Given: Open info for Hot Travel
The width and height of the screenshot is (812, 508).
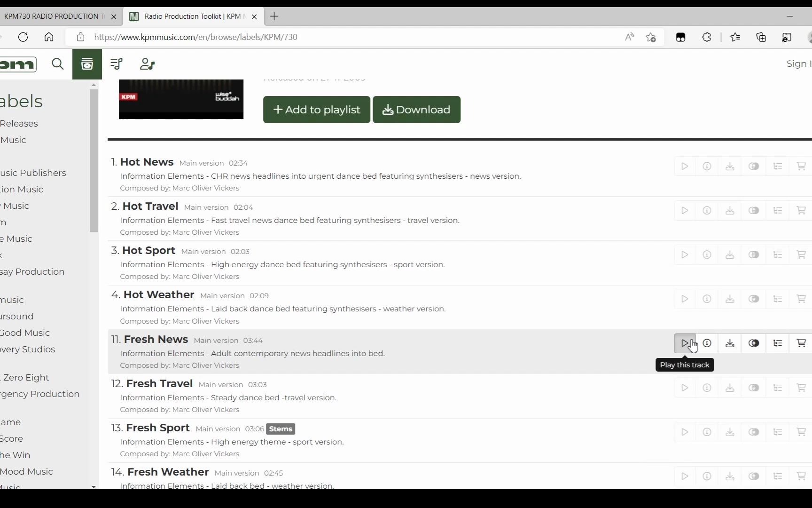Looking at the screenshot, I should pyautogui.click(x=707, y=210).
